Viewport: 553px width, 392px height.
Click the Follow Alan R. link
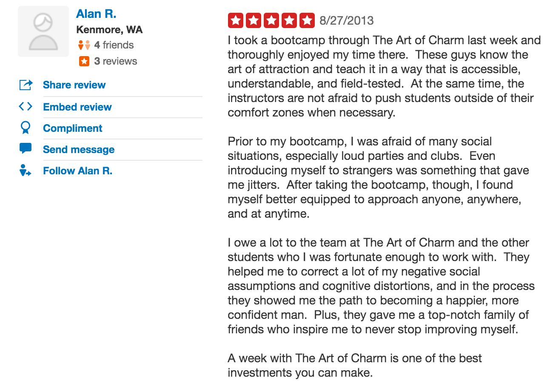tap(77, 170)
